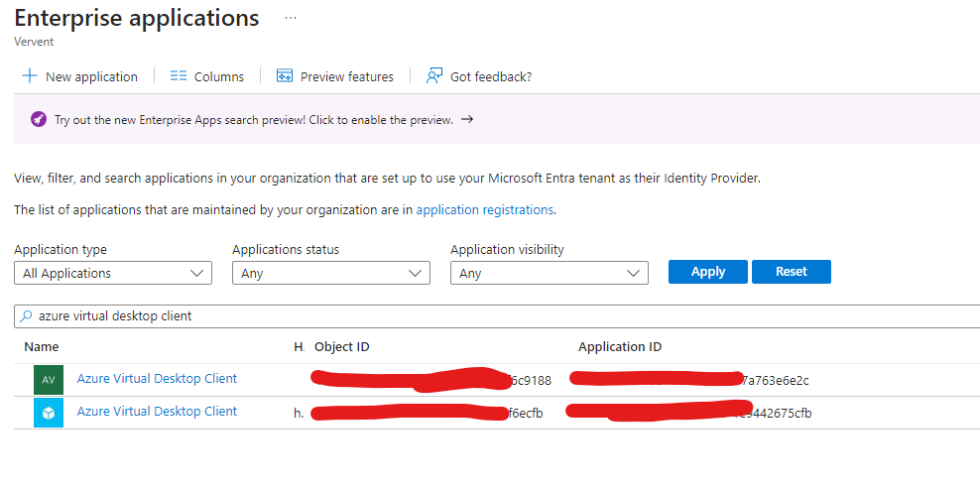
Task: Click the Apply button
Action: click(x=708, y=272)
